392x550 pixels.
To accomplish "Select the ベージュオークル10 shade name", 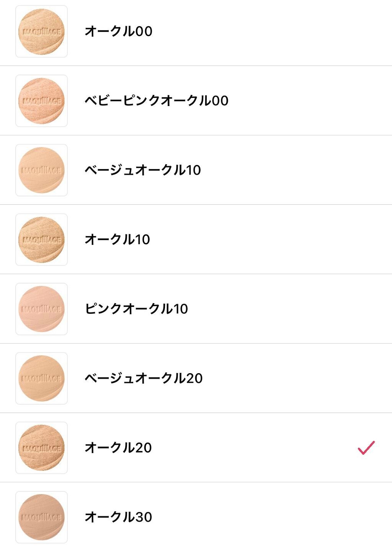I will [x=142, y=170].
